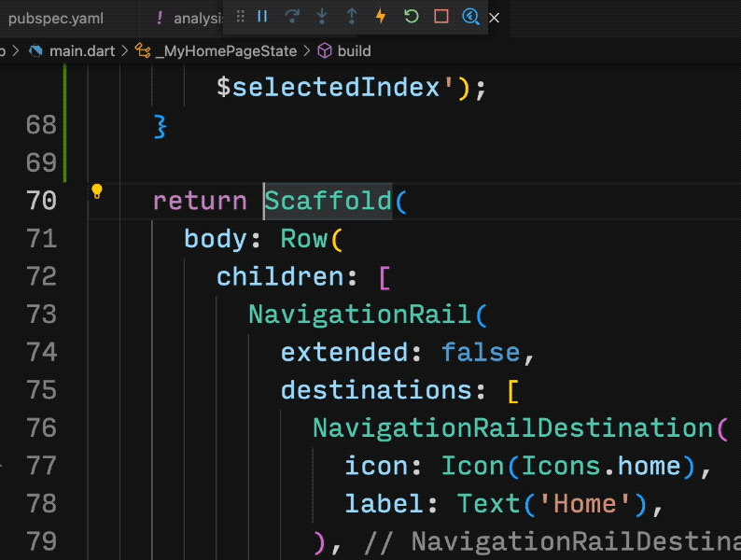
Task: Click the Step Into debug arrow
Action: (x=322, y=17)
